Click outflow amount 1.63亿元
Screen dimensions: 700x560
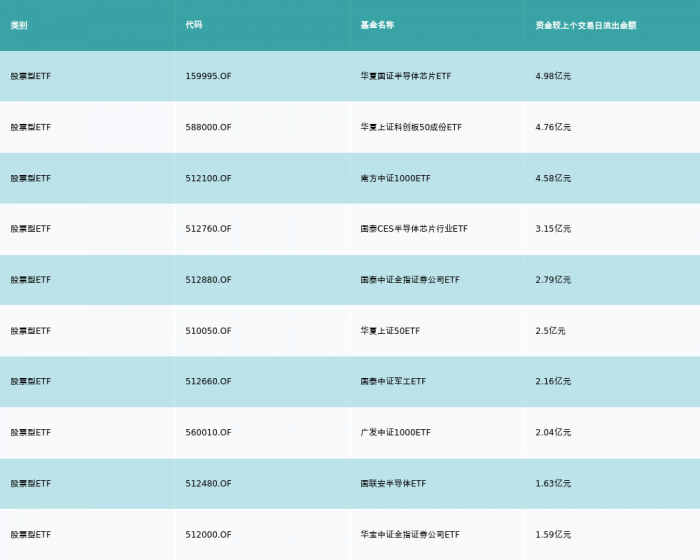(x=553, y=484)
